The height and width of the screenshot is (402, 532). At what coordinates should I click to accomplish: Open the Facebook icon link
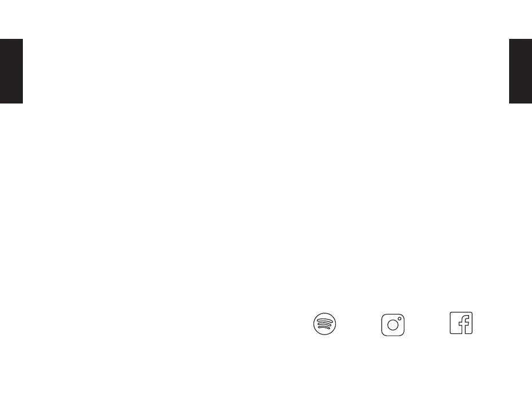461,323
